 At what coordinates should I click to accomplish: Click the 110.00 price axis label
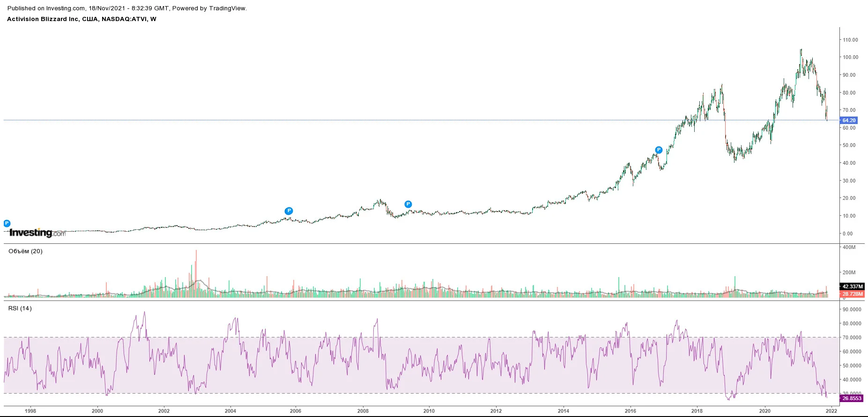point(851,40)
